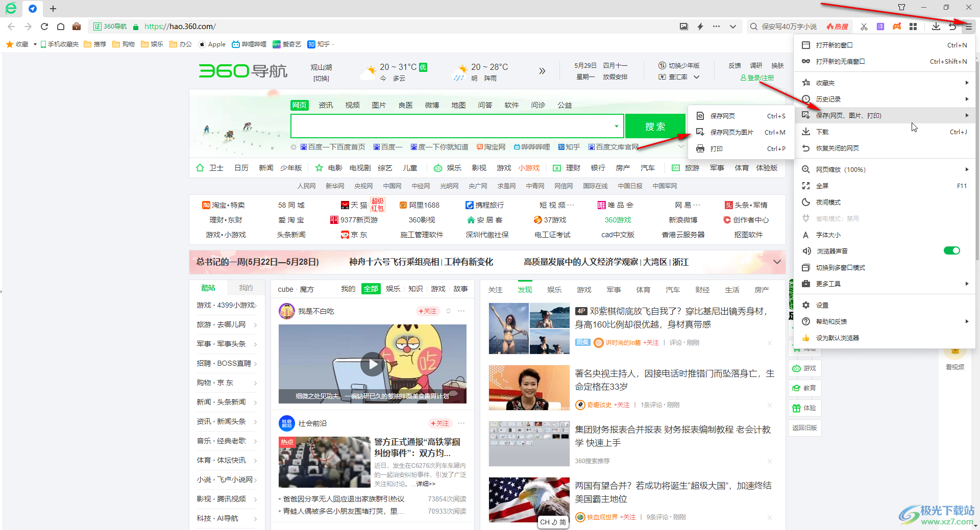The image size is (980, 530).
Task: Choose 设为默认浏览器 menu item
Action: 885,338
